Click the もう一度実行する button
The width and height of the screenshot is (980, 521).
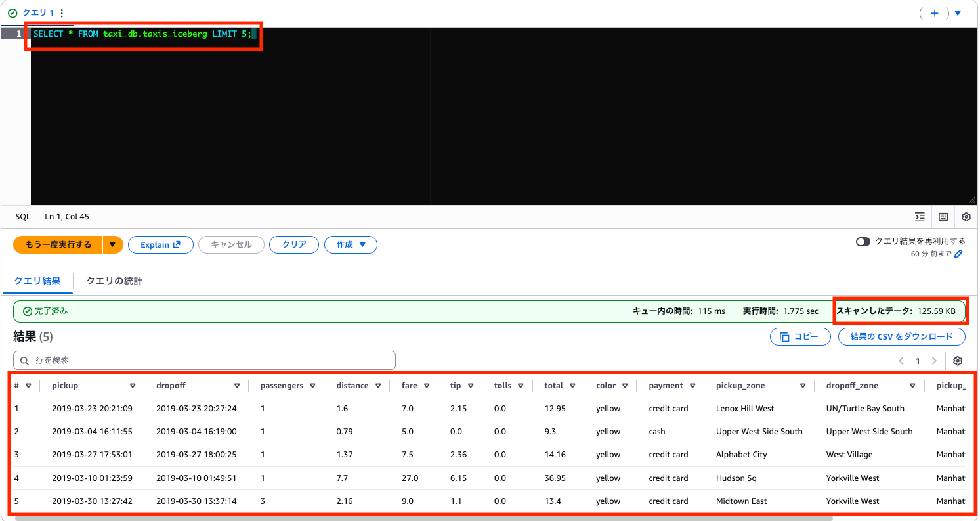click(x=58, y=244)
